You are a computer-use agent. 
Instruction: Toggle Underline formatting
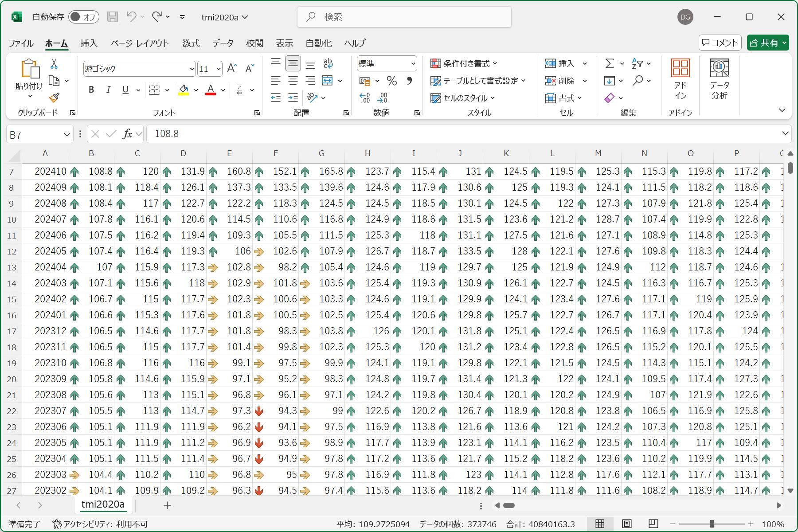(125, 90)
